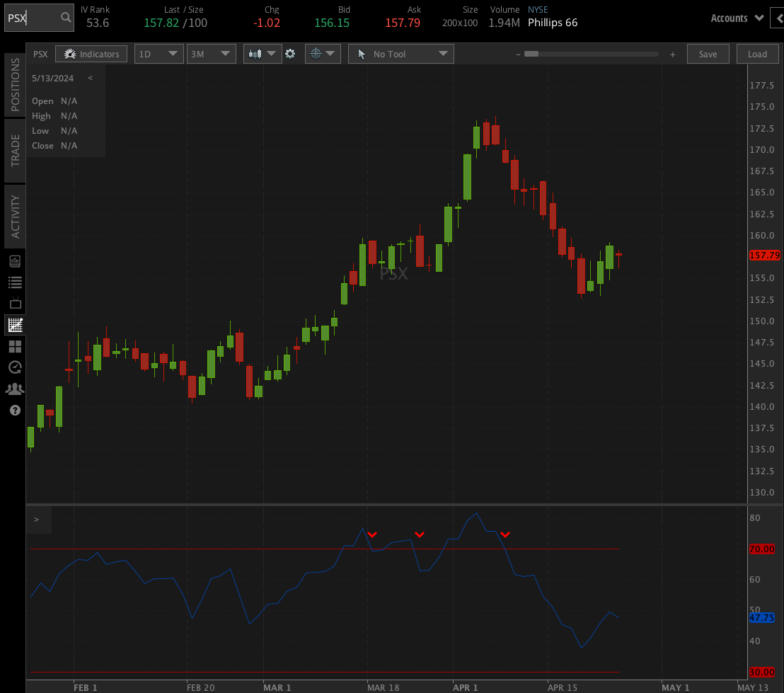Expand the lower RSI study panel arrow
This screenshot has height=693, width=784.
36,520
